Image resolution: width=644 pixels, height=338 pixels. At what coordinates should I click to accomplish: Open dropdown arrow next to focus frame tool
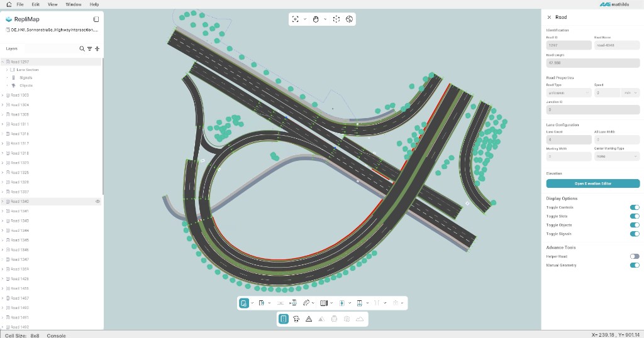305,19
